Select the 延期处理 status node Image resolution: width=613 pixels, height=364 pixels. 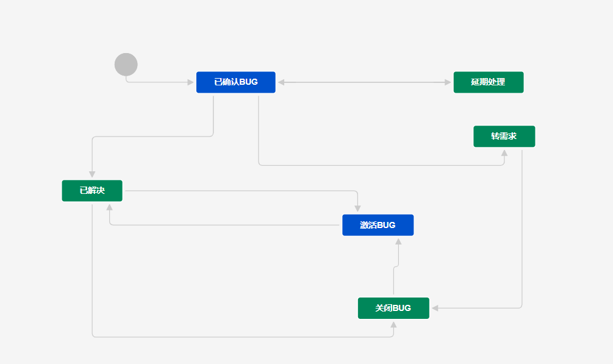click(489, 82)
